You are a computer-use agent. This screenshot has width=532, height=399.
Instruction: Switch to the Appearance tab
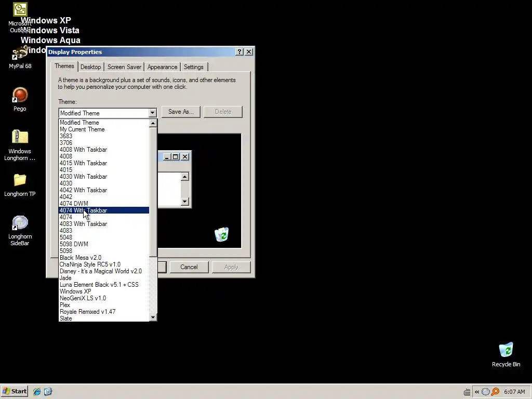[162, 67]
